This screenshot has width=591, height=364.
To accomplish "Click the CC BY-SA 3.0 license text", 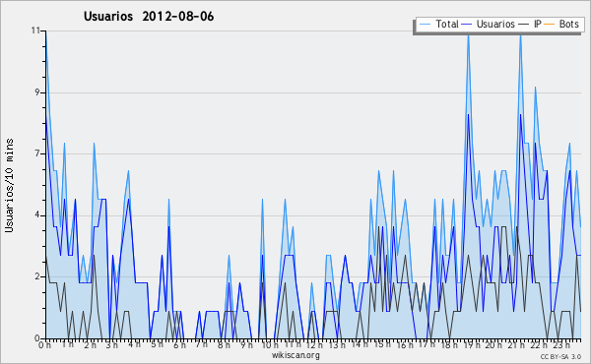I will 560,356.
